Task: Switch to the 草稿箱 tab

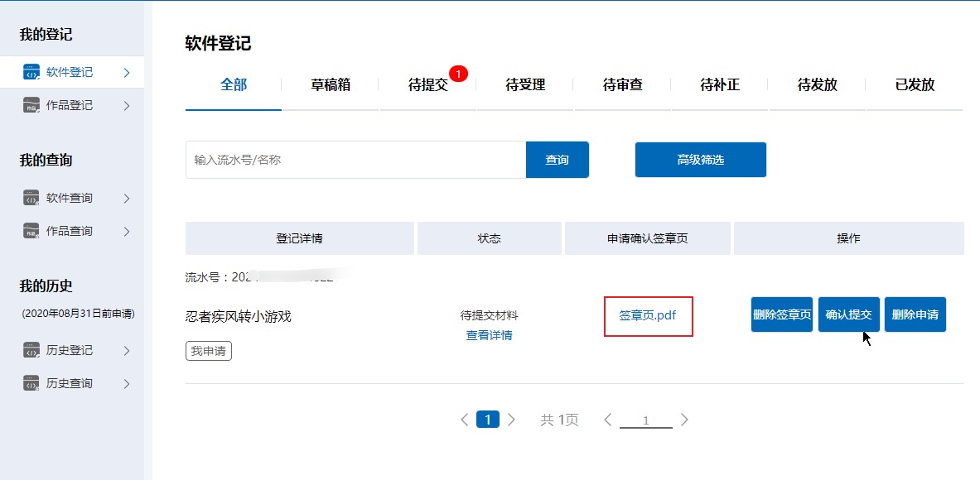Action: [331, 84]
